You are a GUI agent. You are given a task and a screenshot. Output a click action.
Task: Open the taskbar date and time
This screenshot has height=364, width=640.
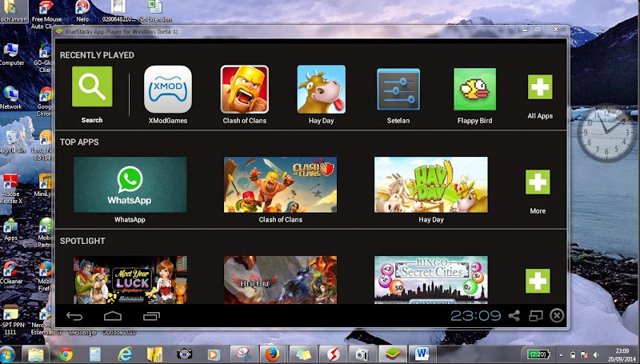tap(622, 354)
